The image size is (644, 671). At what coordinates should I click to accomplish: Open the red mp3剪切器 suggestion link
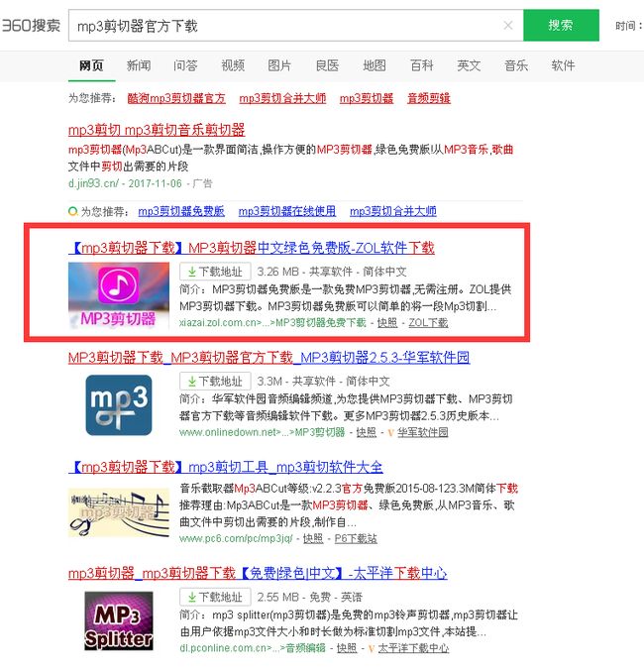click(x=367, y=98)
